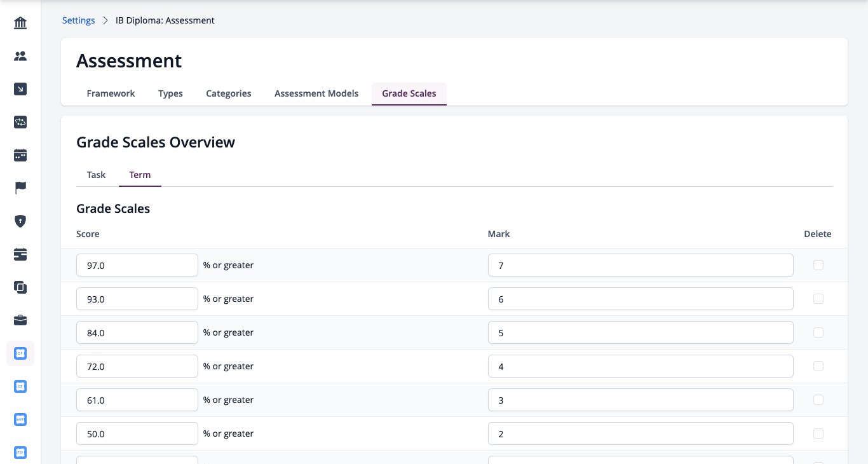Focus the mark field containing 4
The width and height of the screenshot is (868, 464).
click(x=641, y=366)
